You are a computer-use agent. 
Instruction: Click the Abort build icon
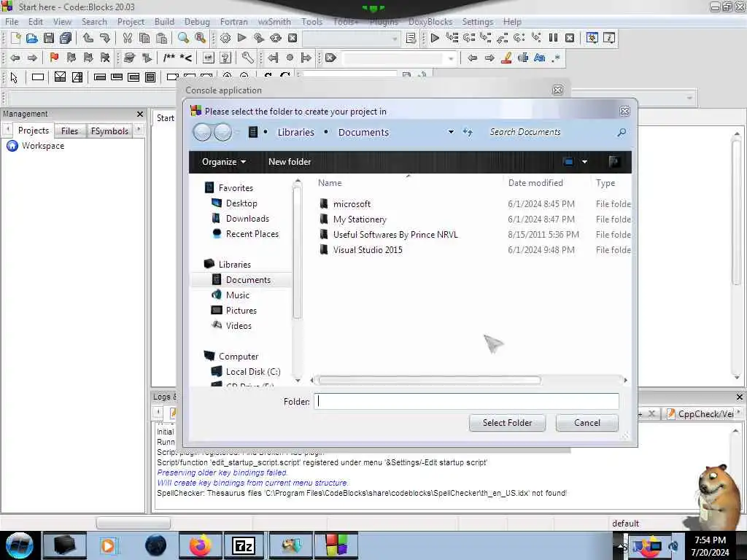293,38
